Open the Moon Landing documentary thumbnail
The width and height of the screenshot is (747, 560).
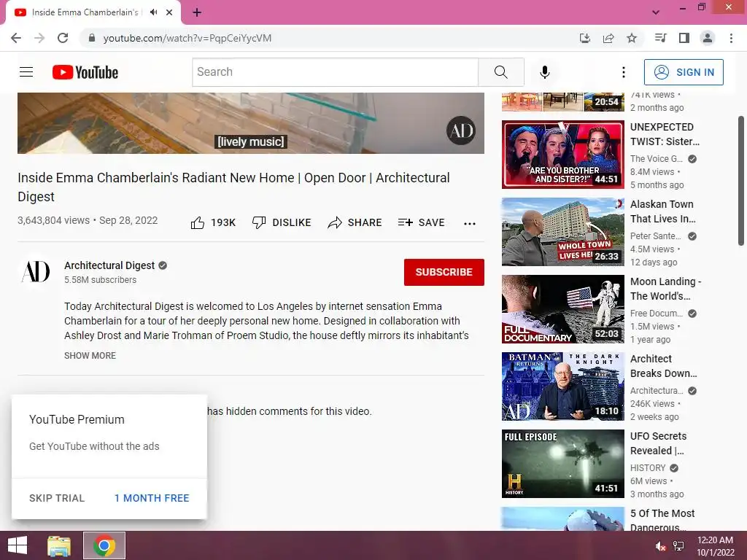pos(562,309)
